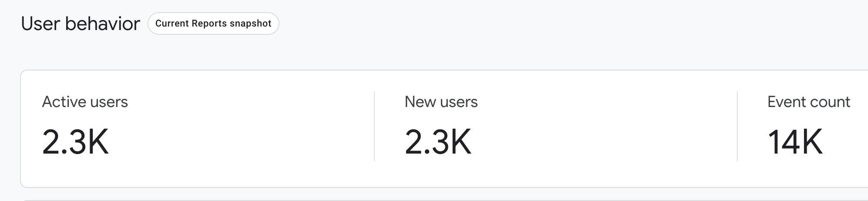The image size is (868, 201).
Task: Select the Event count metric label
Action: pyautogui.click(x=808, y=102)
